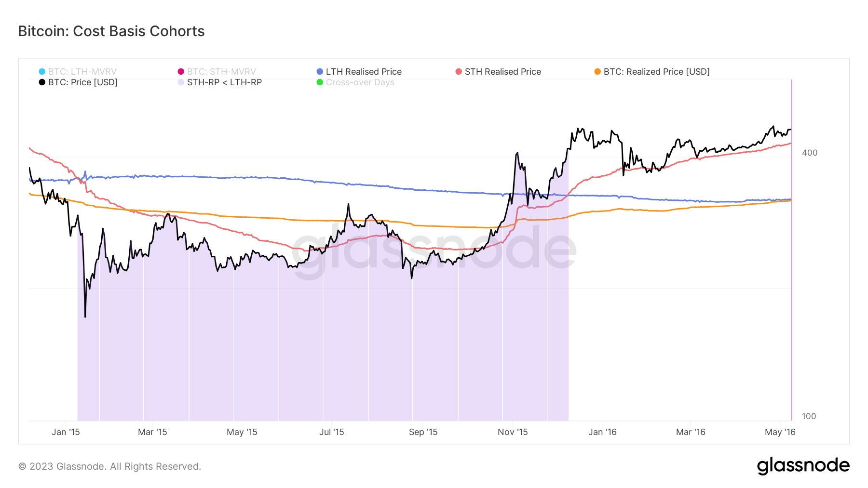Click the orange Realized Price legend dot

click(x=597, y=72)
